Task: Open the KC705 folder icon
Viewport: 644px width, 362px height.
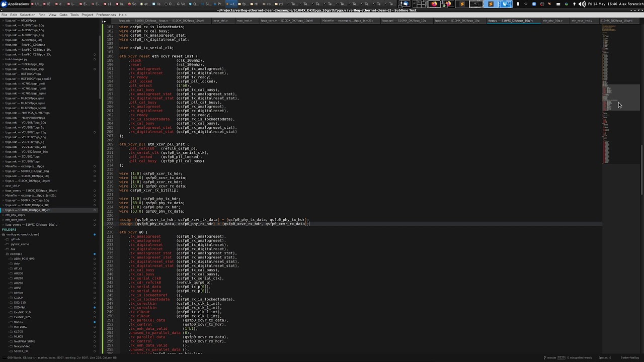Action: coord(11,332)
